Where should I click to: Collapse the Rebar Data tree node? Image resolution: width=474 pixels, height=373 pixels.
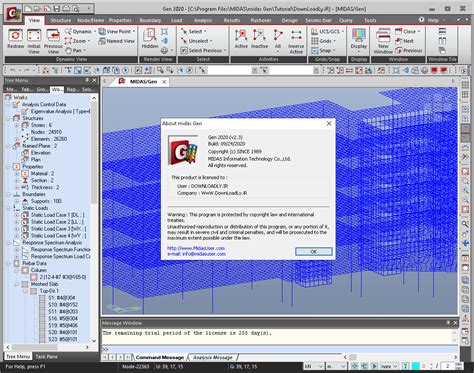point(9,263)
